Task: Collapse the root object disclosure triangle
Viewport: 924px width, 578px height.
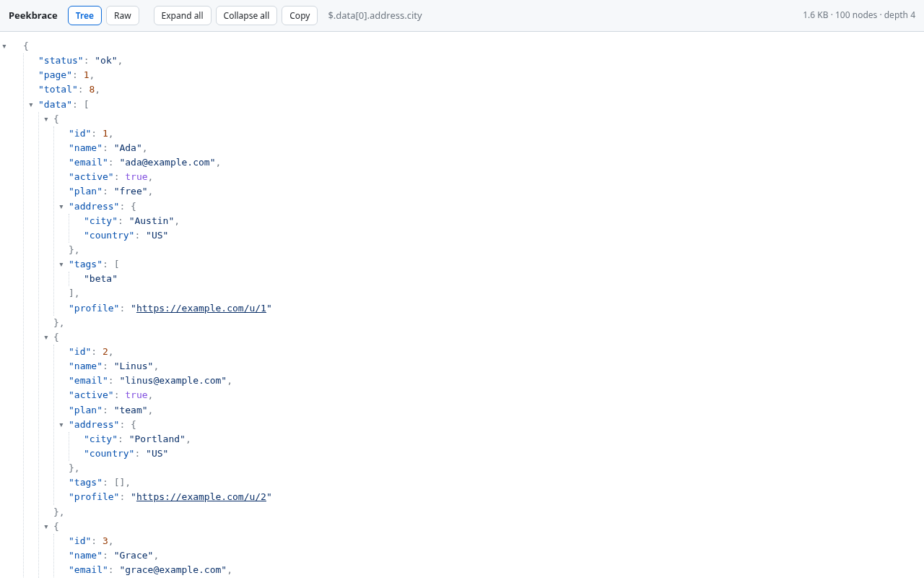Action: pyautogui.click(x=4, y=46)
